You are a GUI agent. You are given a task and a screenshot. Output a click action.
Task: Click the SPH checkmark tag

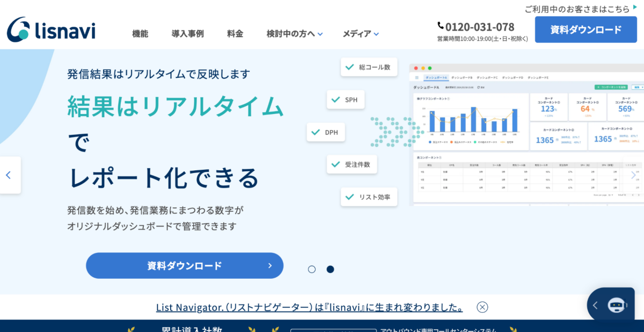coord(346,99)
